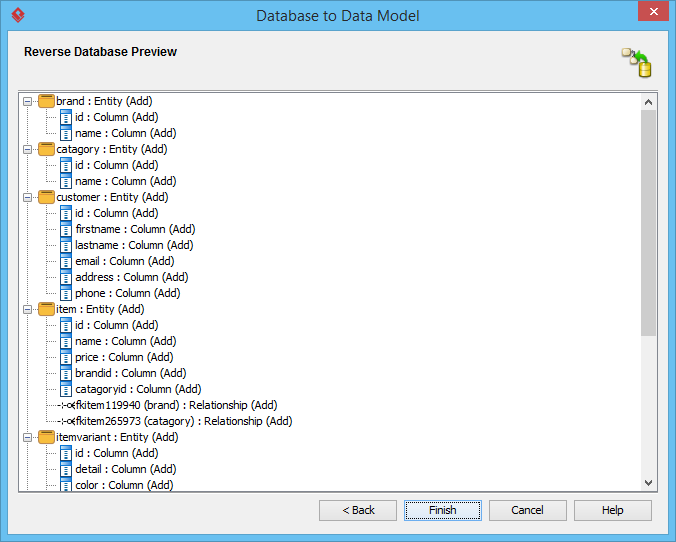Select id column under item entity

pyautogui.click(x=116, y=326)
